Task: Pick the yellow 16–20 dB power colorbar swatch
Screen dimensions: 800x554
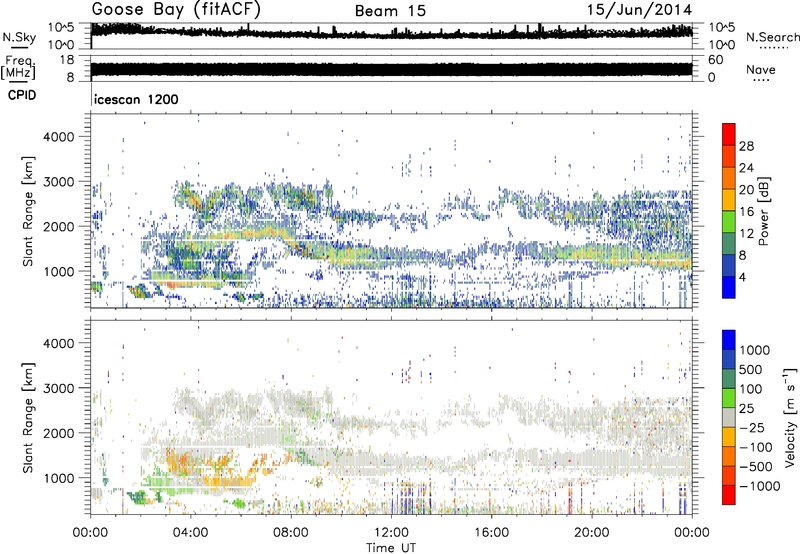Action: point(729,200)
